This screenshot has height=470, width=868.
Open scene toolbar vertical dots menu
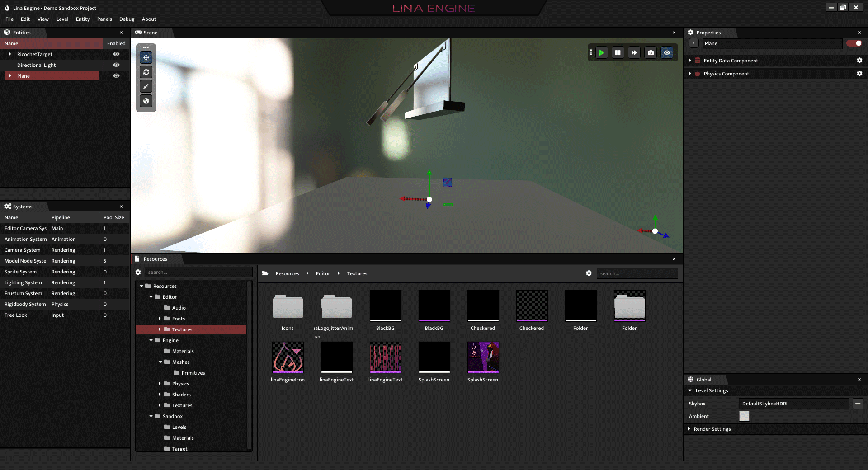pyautogui.click(x=591, y=52)
